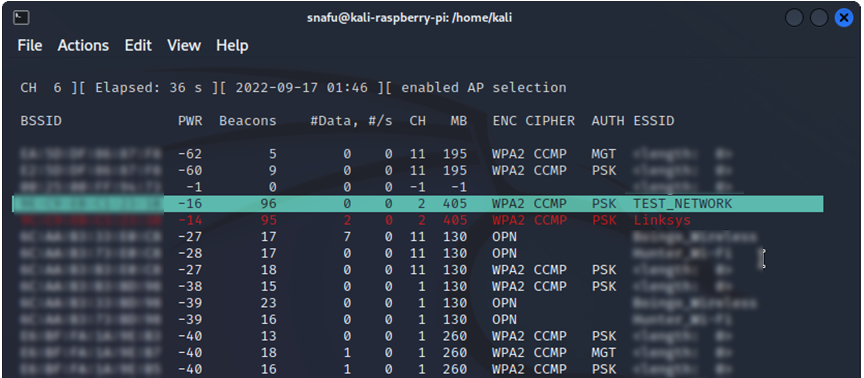Open the View menu
Screen dimensions: 864x378
(x=183, y=45)
